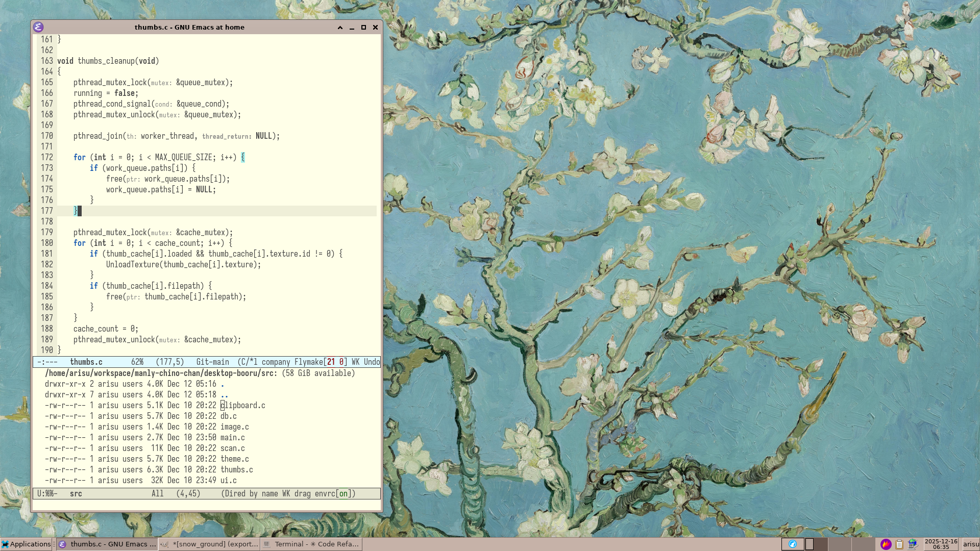This screenshot has height=551, width=980.
Task: Switch to snow_ground taskbar window
Action: (210, 544)
